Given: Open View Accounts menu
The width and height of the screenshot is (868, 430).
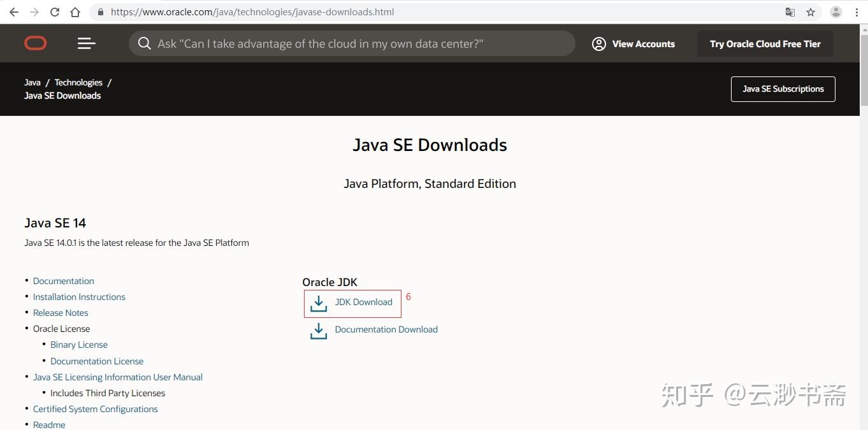Looking at the screenshot, I should (633, 44).
